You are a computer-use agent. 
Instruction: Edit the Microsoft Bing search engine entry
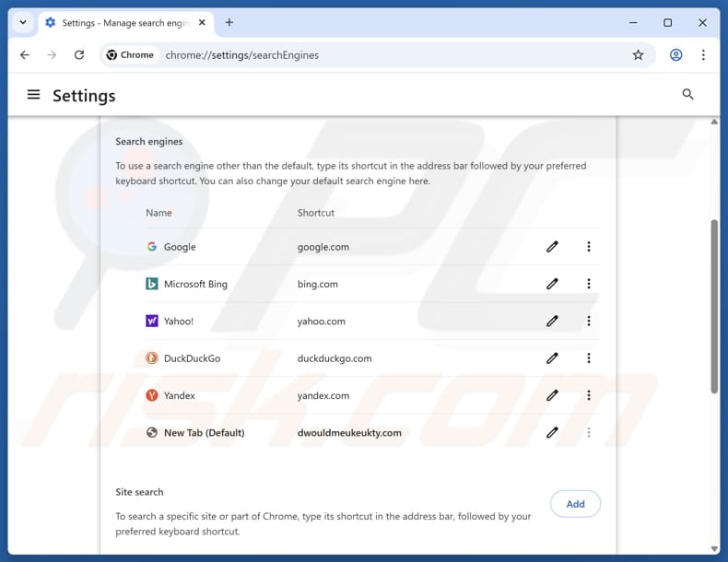[x=552, y=284]
